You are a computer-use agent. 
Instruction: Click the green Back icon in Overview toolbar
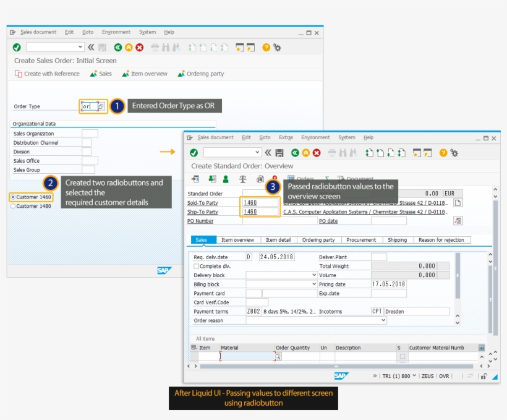[x=295, y=153]
